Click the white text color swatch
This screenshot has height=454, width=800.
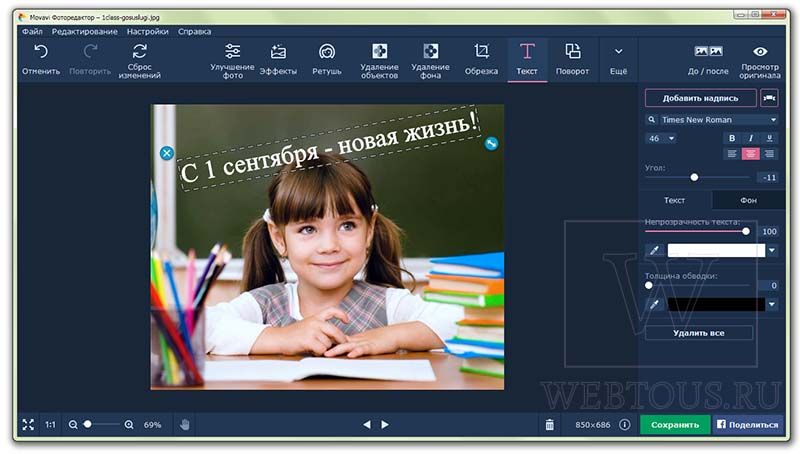[x=716, y=250]
